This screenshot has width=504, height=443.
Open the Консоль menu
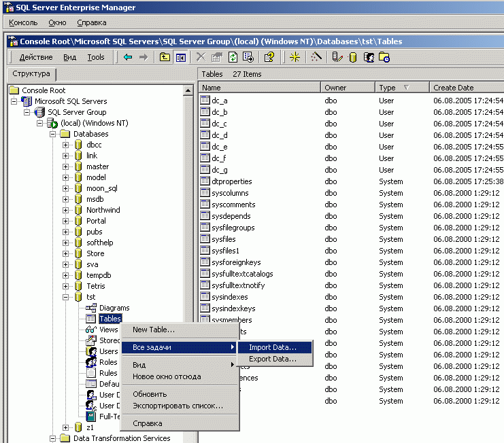click(23, 23)
